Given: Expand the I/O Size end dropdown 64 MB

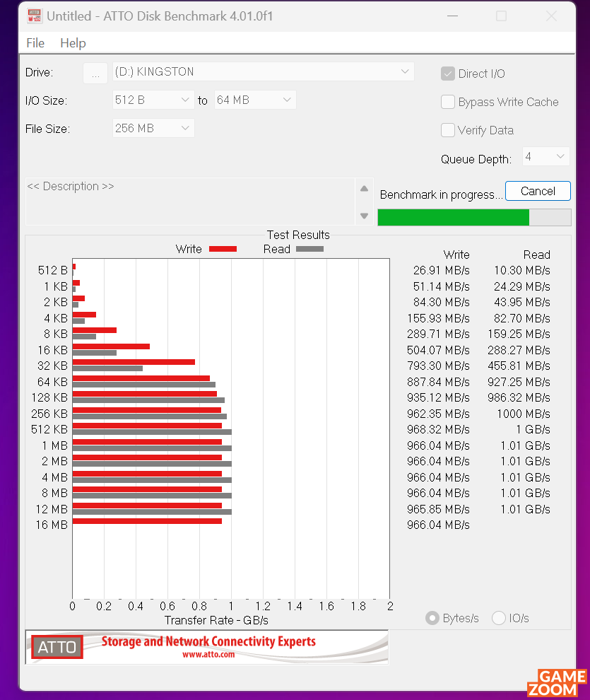Looking at the screenshot, I should (x=255, y=100).
